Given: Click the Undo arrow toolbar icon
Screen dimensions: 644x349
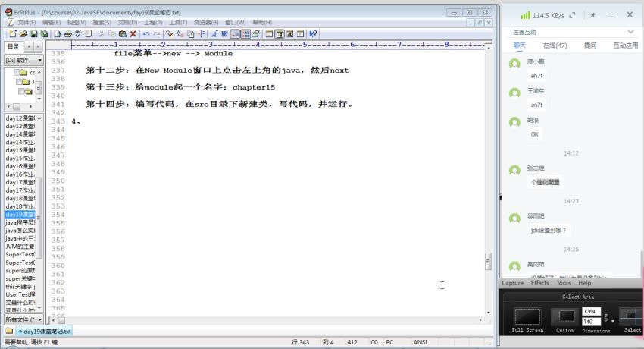Looking at the screenshot, I should [146, 33].
